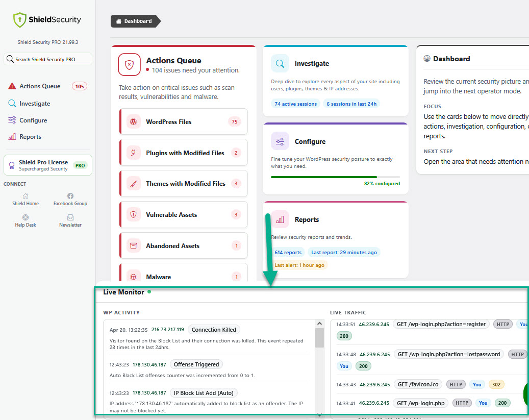Open the Vulnerable Assets row

[184, 214]
